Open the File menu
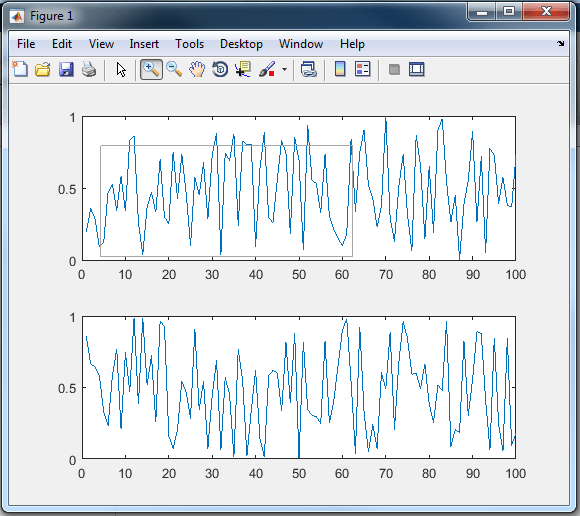Screen dimensions: 580x516 (26, 44)
